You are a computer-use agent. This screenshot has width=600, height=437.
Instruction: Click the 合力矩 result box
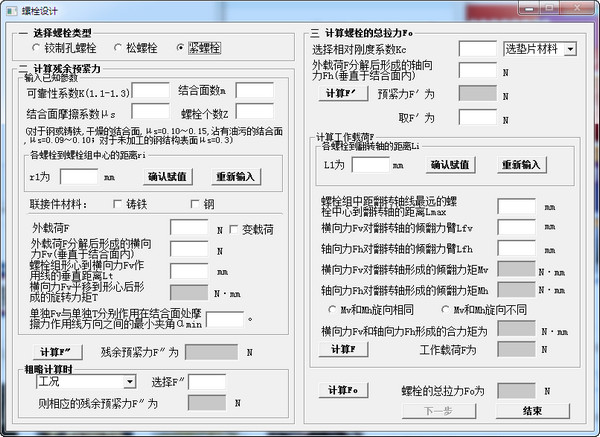coord(517,328)
